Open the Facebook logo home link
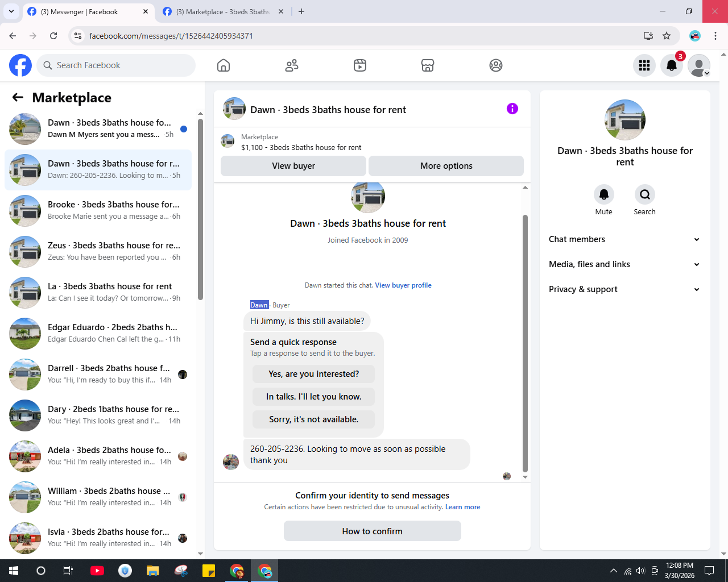This screenshot has height=582, width=728. coord(20,65)
